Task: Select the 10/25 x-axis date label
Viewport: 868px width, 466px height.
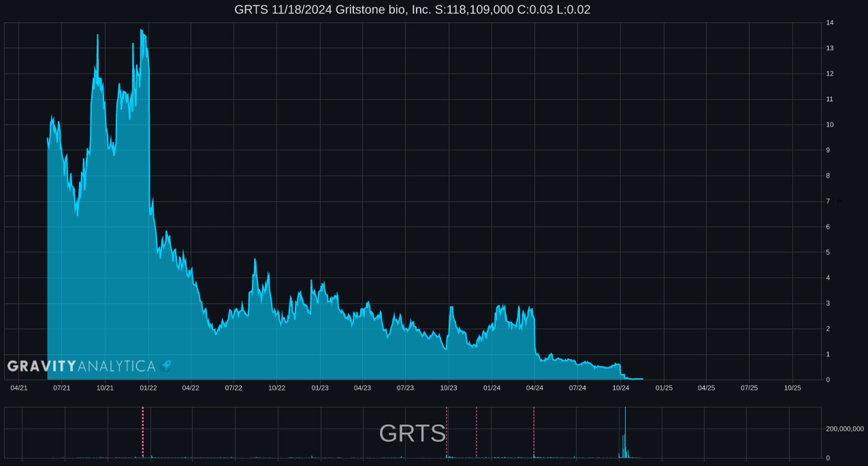Action: [x=792, y=388]
